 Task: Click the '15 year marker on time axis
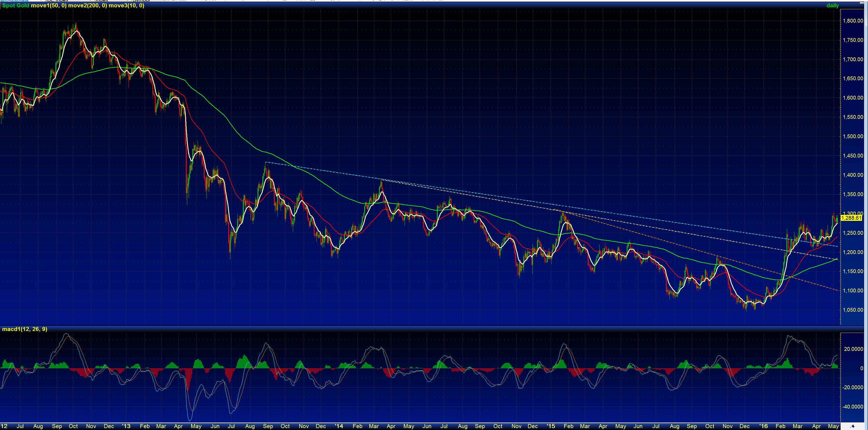point(551,426)
